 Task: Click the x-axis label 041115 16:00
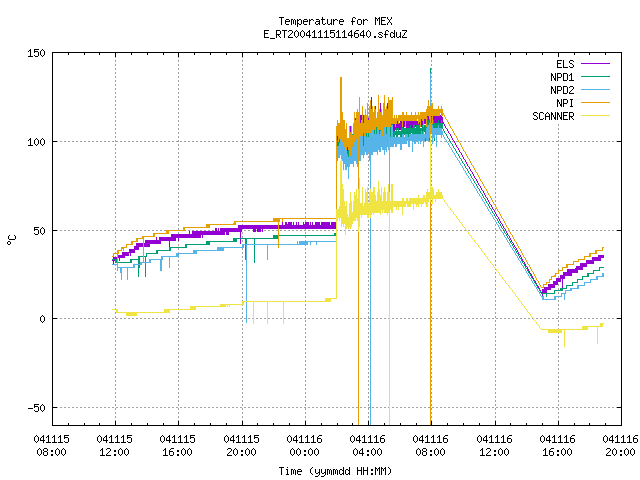click(178, 446)
